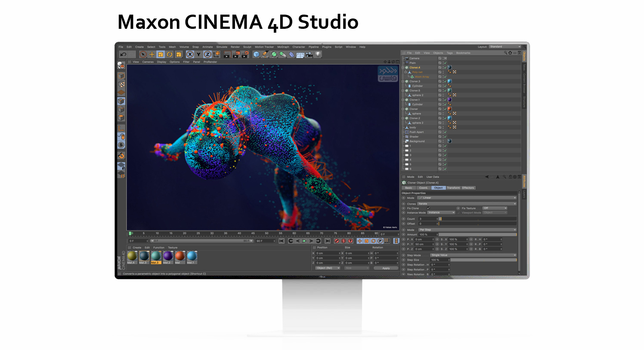Open Edit Render Settings clapperboard icon
This screenshot has height=350, width=644.
245,54
